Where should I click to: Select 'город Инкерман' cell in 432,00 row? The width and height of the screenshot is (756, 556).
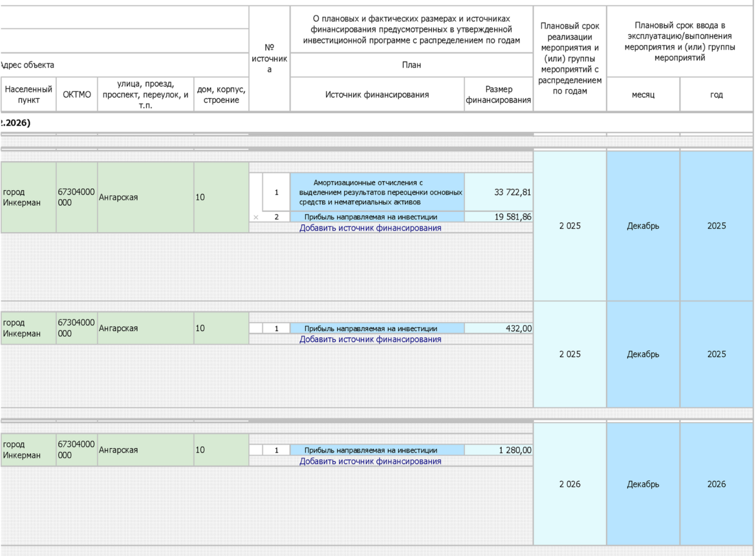[x=28, y=328]
